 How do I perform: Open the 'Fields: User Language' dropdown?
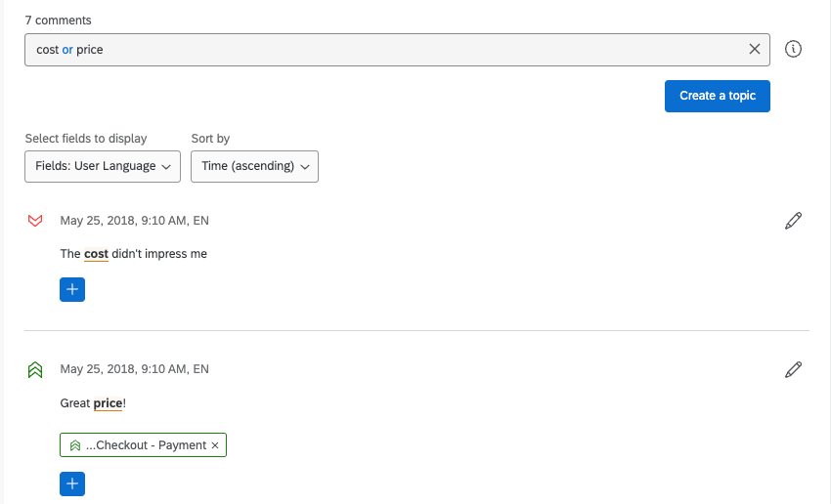point(103,166)
